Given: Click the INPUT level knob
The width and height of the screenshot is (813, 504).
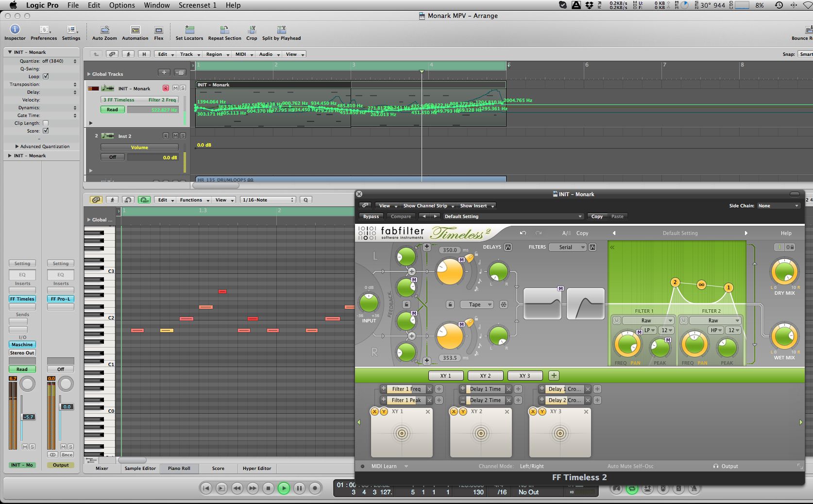Looking at the screenshot, I should point(369,303).
